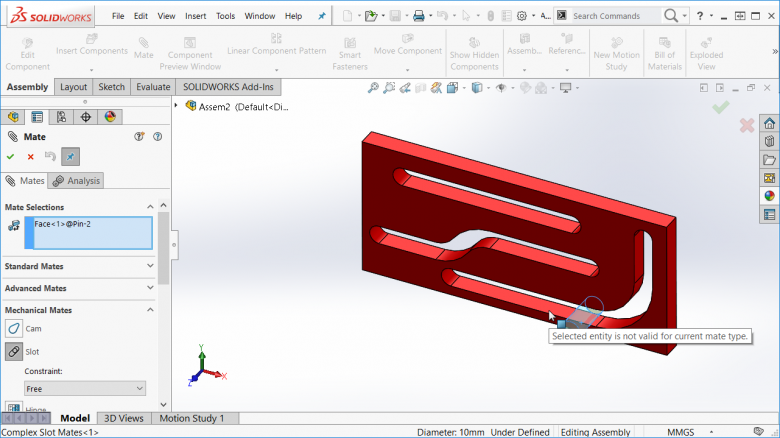
Task: Open the Constraint dropdown set to Free
Action: tap(85, 388)
